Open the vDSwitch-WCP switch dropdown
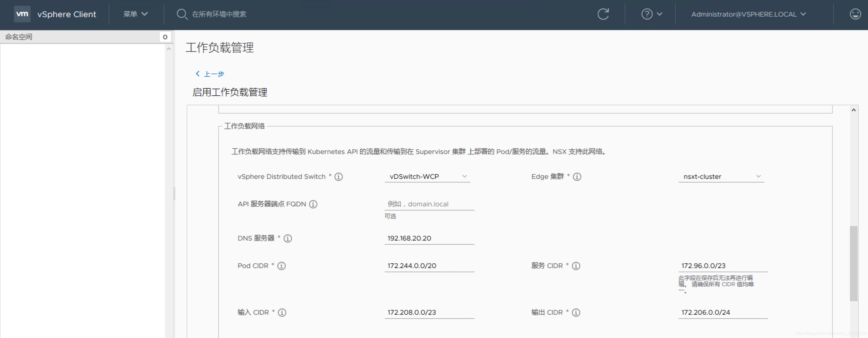Viewport: 868px width, 338px height. [427, 177]
